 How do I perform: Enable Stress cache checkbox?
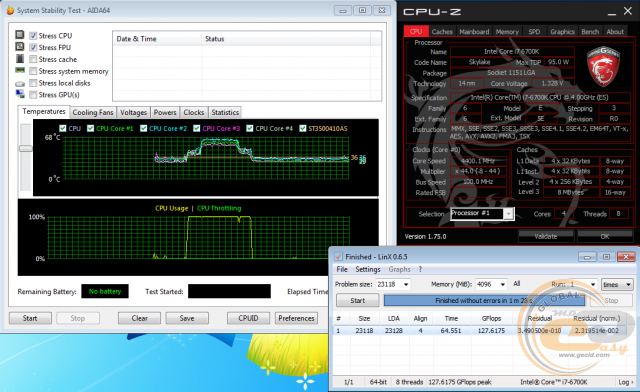[33, 59]
